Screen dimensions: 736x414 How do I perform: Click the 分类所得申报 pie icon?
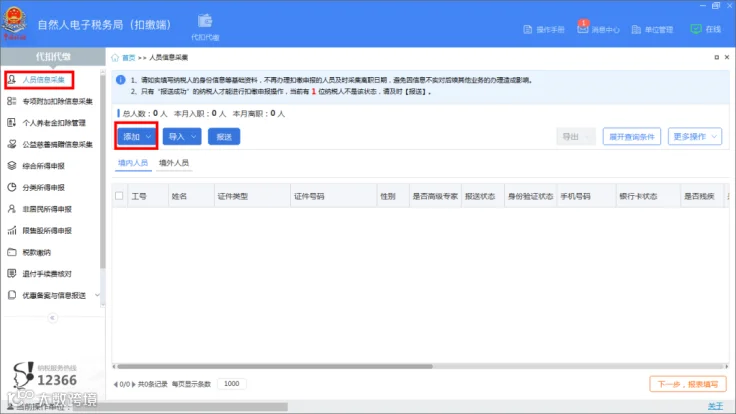12,187
